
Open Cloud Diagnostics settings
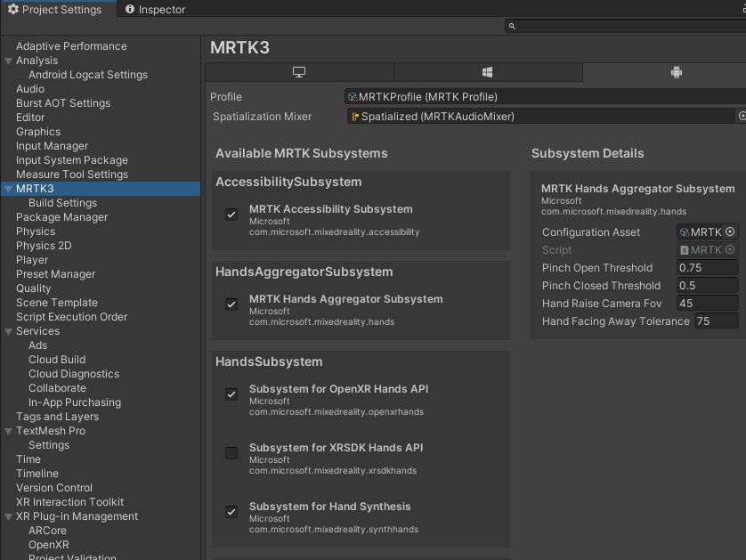74,375
